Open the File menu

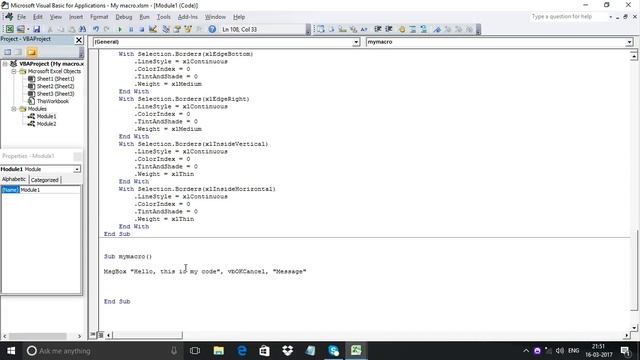pyautogui.click(x=21, y=17)
